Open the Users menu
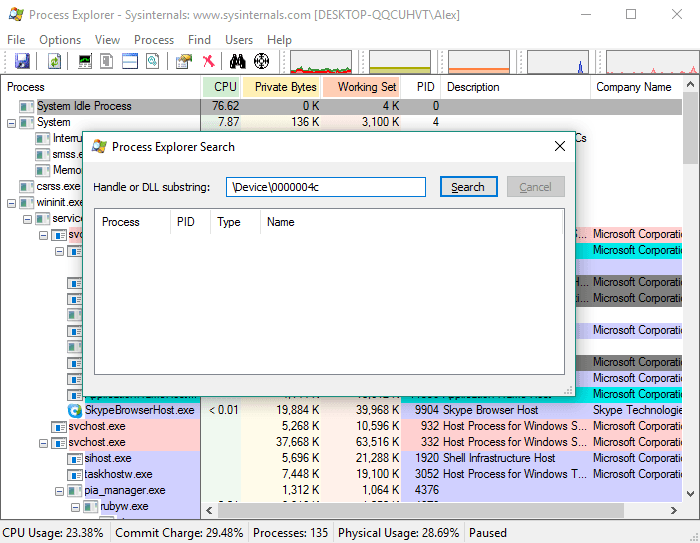Image resolution: width=700 pixels, height=543 pixels. 239,40
